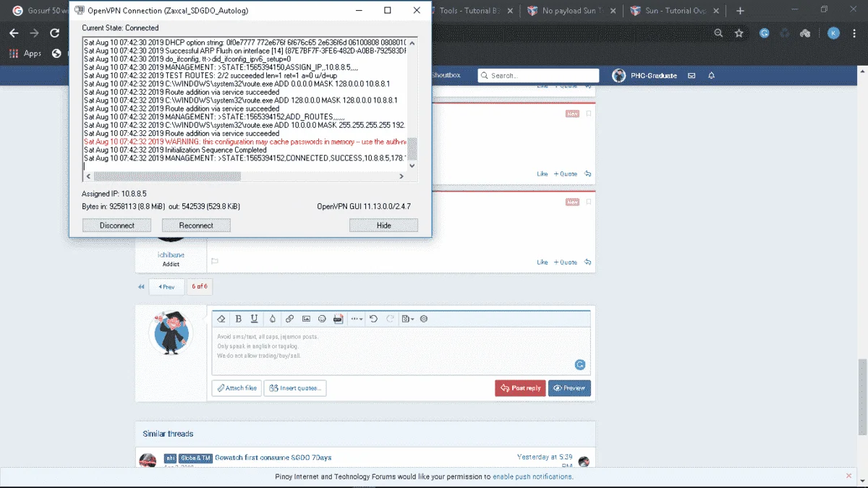Viewport: 868px width, 488px height.
Task: Click the Insert quotes button
Action: point(295,388)
